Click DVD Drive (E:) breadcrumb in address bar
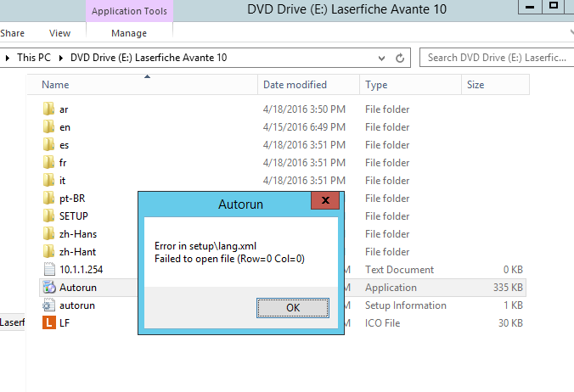Screen dimensions: 574x392 (x=149, y=58)
